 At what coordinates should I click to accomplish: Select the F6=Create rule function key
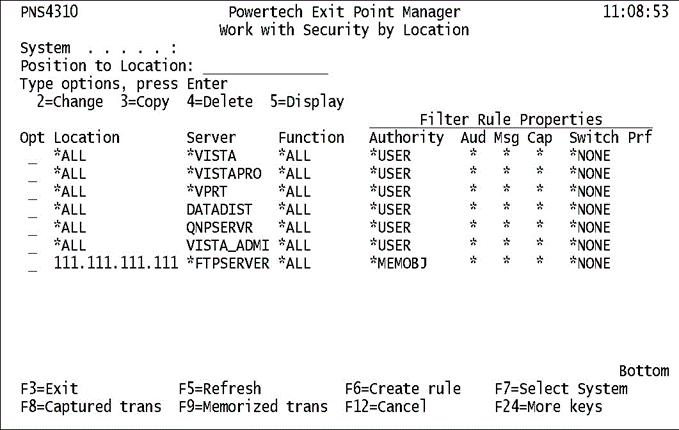pos(403,388)
